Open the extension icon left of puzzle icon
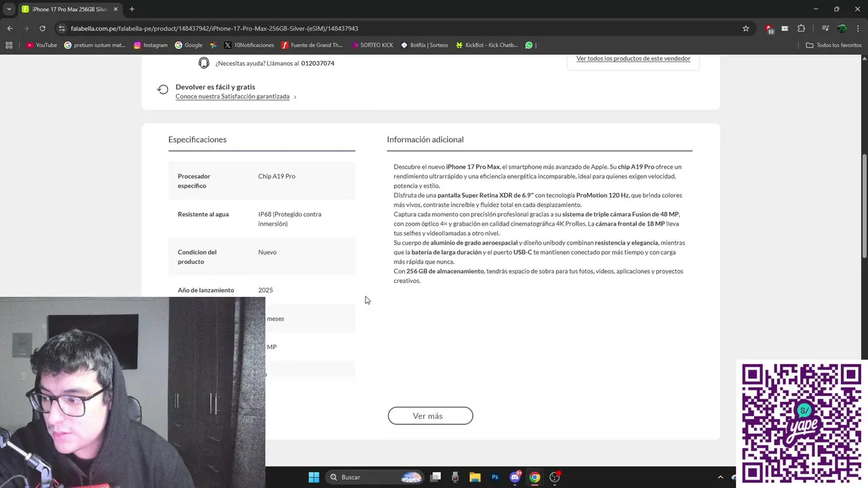This screenshot has width=868, height=488. [x=785, y=28]
